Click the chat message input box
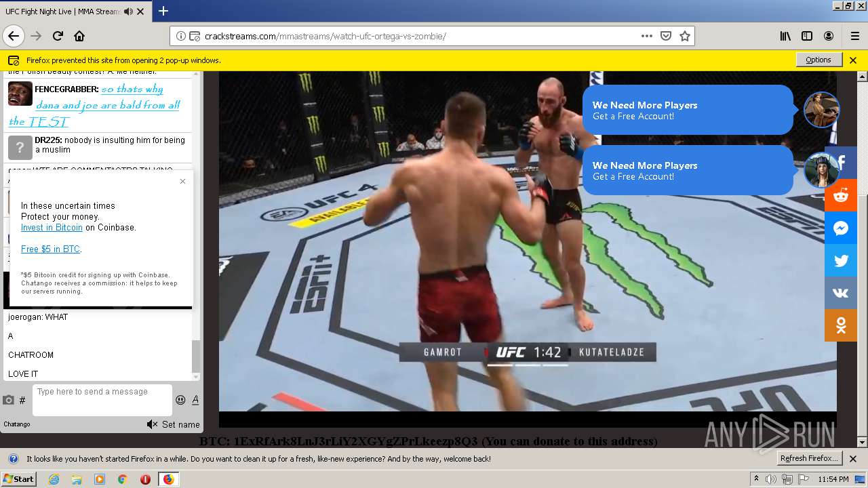868x488 pixels. 102,400
